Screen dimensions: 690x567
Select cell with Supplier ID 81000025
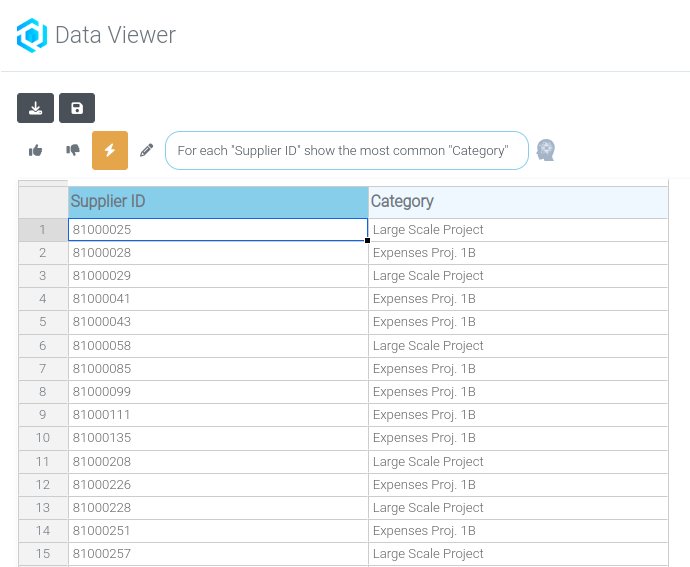tap(218, 230)
